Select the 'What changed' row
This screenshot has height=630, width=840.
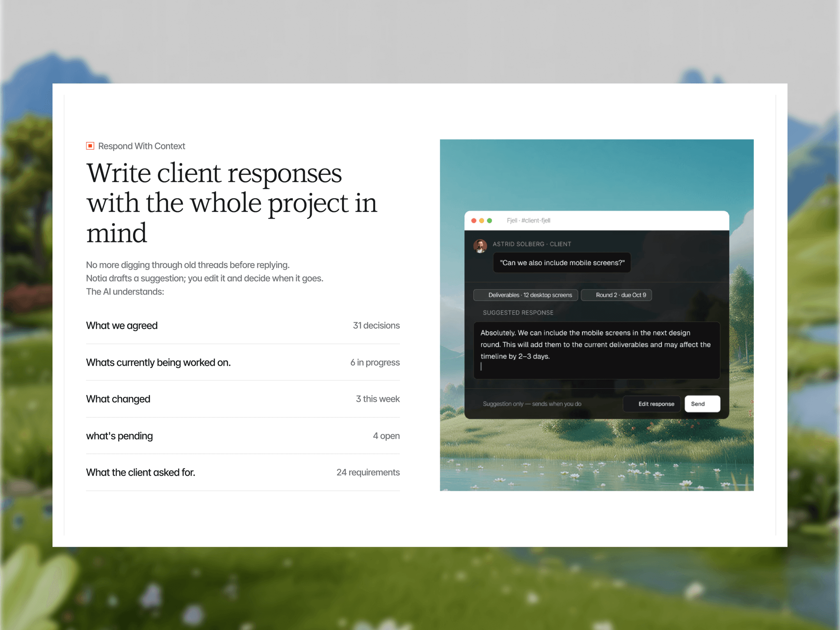click(243, 399)
